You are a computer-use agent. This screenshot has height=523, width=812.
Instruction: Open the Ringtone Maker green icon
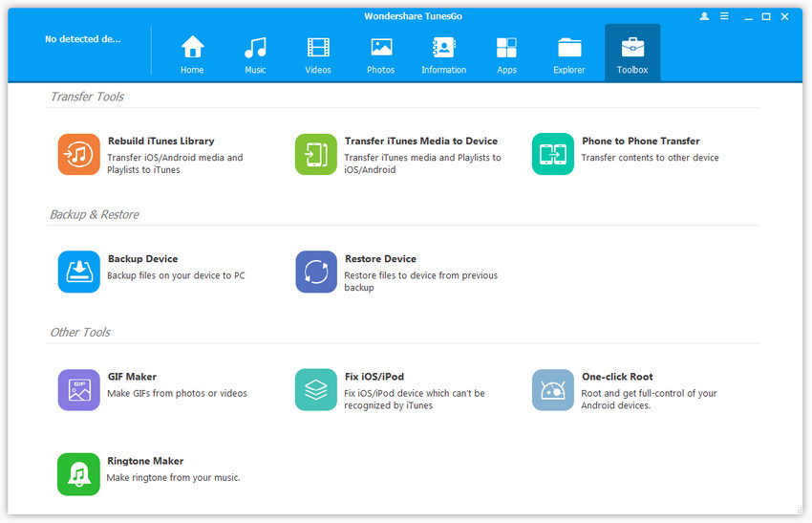click(x=78, y=473)
